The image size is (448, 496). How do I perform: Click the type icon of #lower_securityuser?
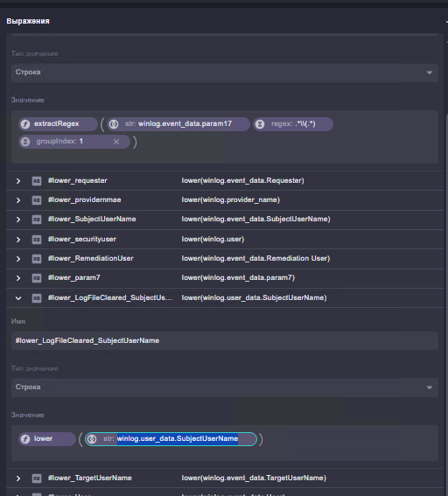click(37, 240)
